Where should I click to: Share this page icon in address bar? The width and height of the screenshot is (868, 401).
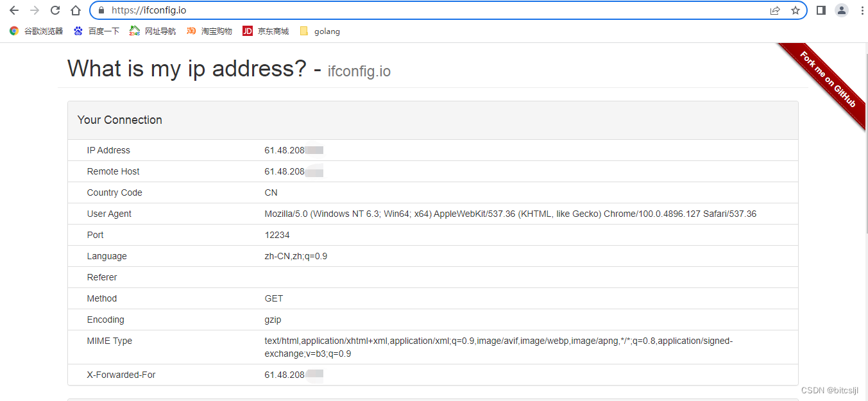(x=775, y=10)
